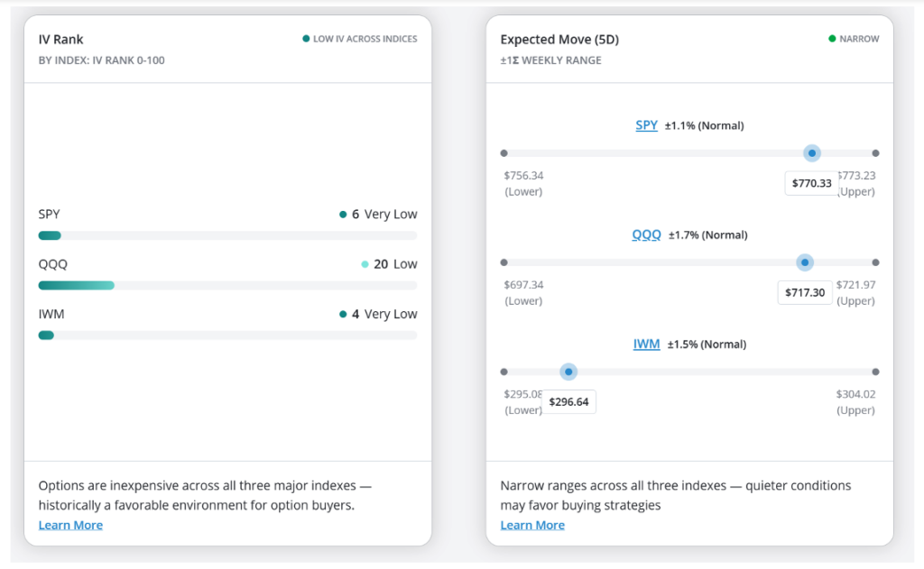Click the $304.02 upper bound value
This screenshot has width=924, height=569.
(855, 394)
